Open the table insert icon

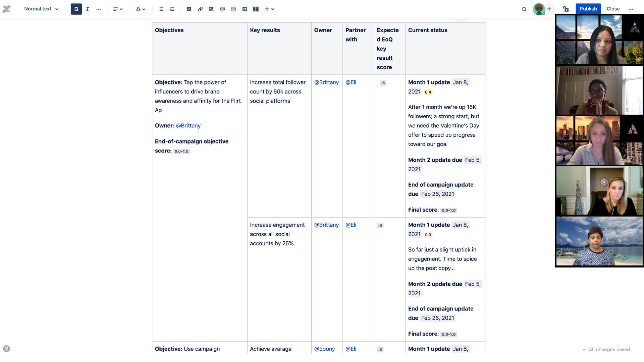pos(244,9)
